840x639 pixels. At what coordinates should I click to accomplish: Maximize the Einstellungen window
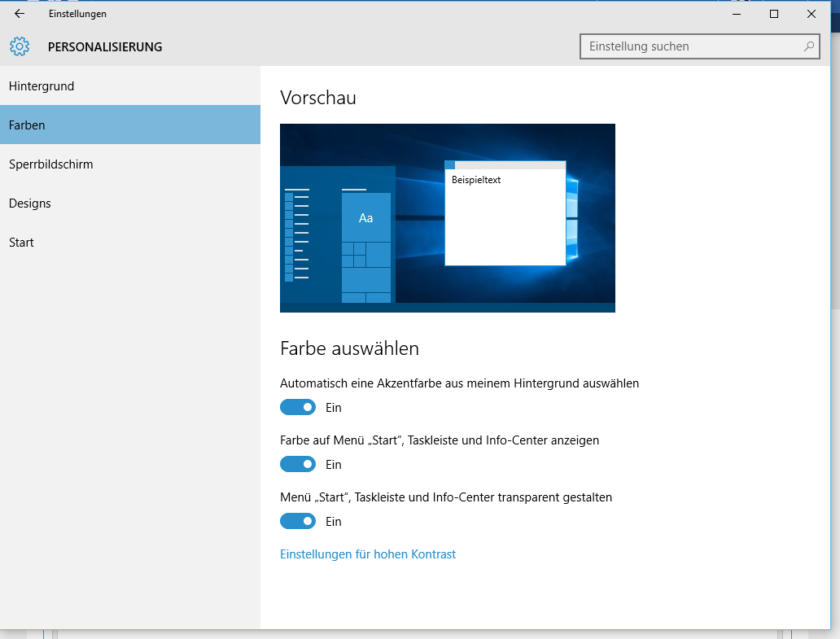click(x=773, y=14)
